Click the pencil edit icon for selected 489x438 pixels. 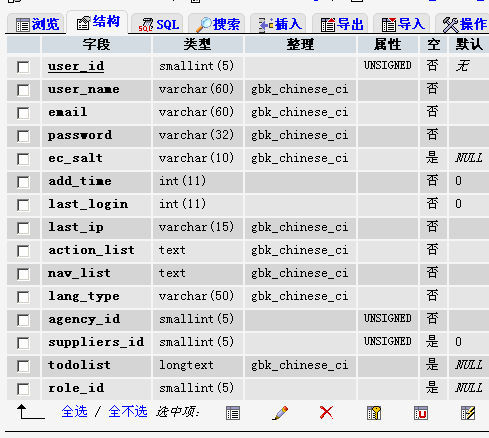click(280, 413)
